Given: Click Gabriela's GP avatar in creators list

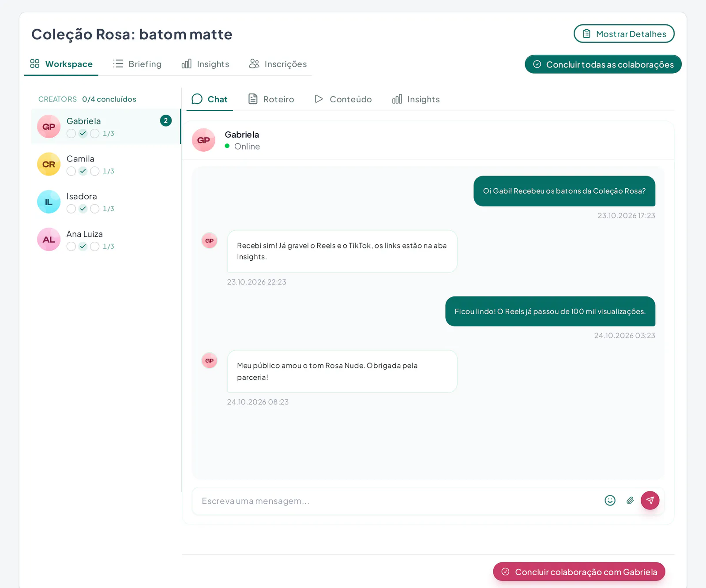Looking at the screenshot, I should [49, 127].
